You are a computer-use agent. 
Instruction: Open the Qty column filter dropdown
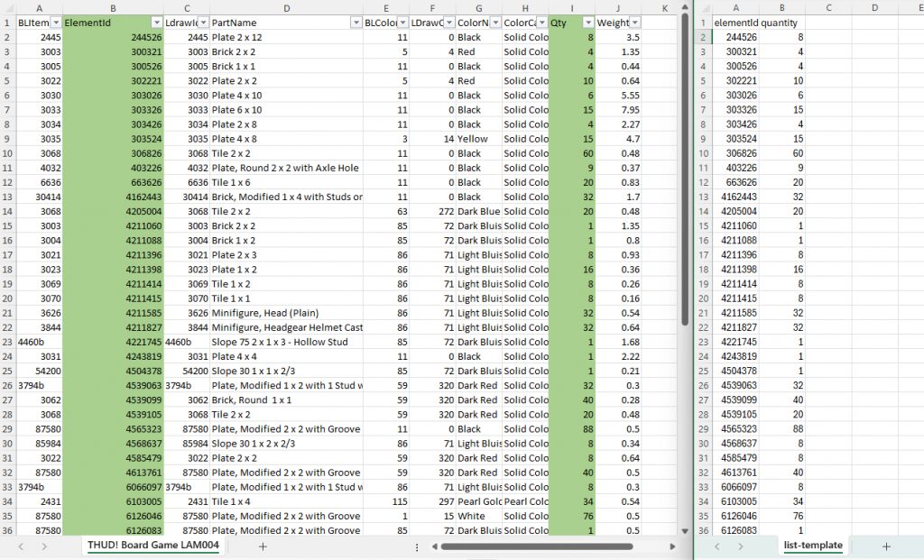588,22
